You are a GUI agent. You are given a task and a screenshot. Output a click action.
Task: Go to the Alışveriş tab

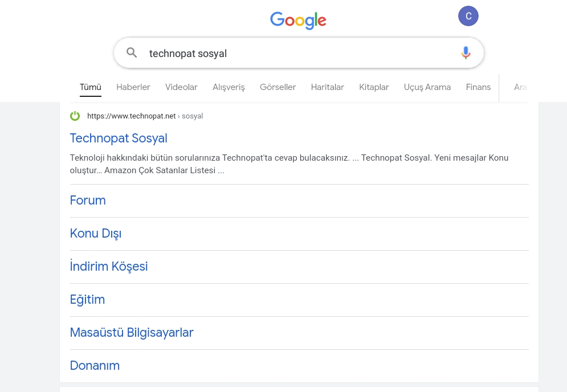click(x=229, y=87)
